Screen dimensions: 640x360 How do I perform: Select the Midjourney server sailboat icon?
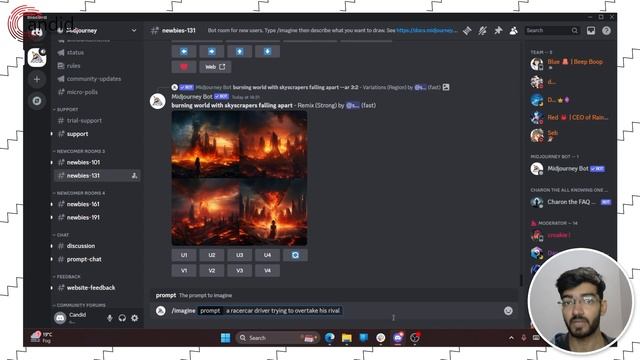[x=37, y=58]
